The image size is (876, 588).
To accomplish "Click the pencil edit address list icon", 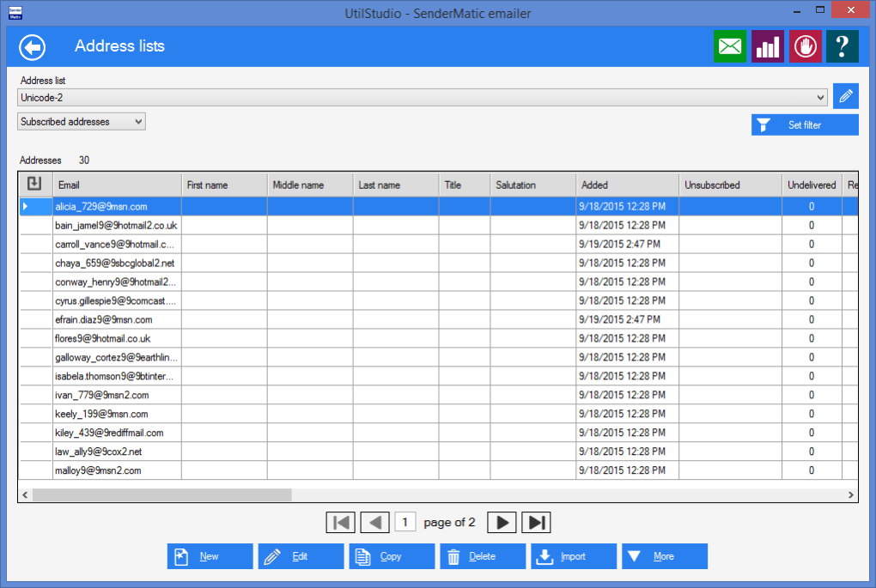I will pos(845,97).
